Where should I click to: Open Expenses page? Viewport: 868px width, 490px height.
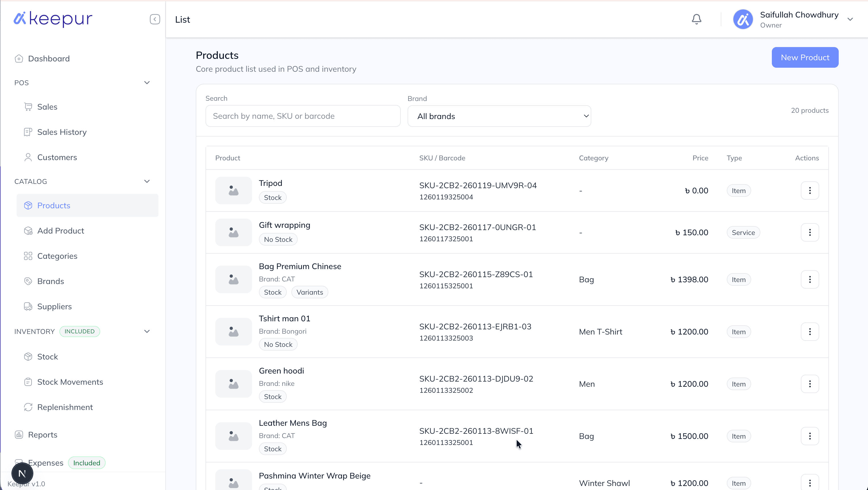point(45,463)
